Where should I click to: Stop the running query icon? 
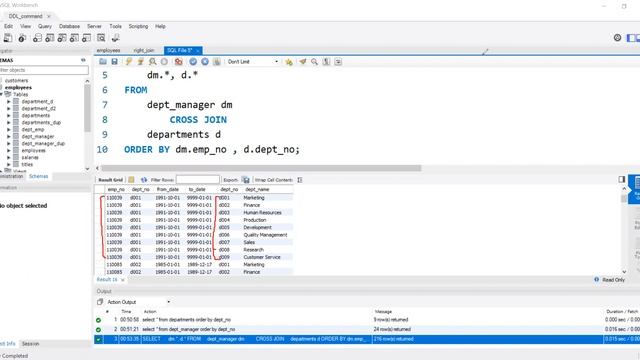164,62
